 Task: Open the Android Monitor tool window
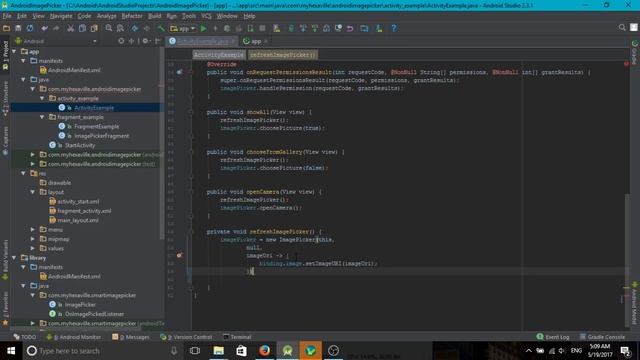[x=74, y=337]
